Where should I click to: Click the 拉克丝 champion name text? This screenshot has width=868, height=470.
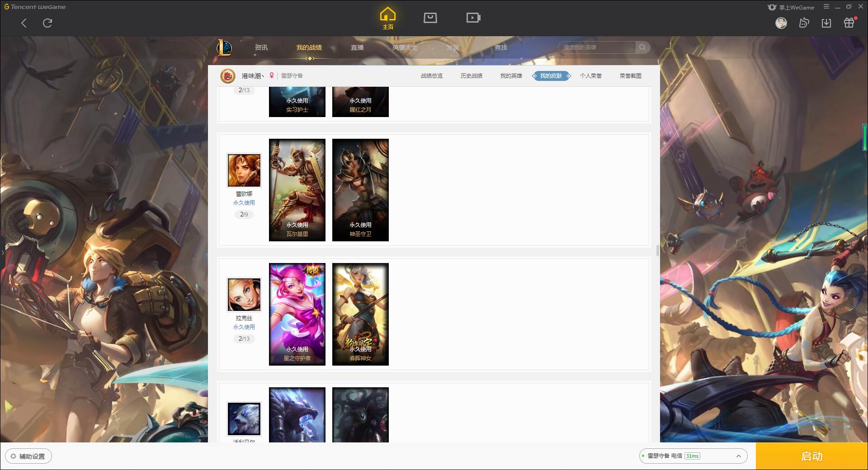pos(244,318)
